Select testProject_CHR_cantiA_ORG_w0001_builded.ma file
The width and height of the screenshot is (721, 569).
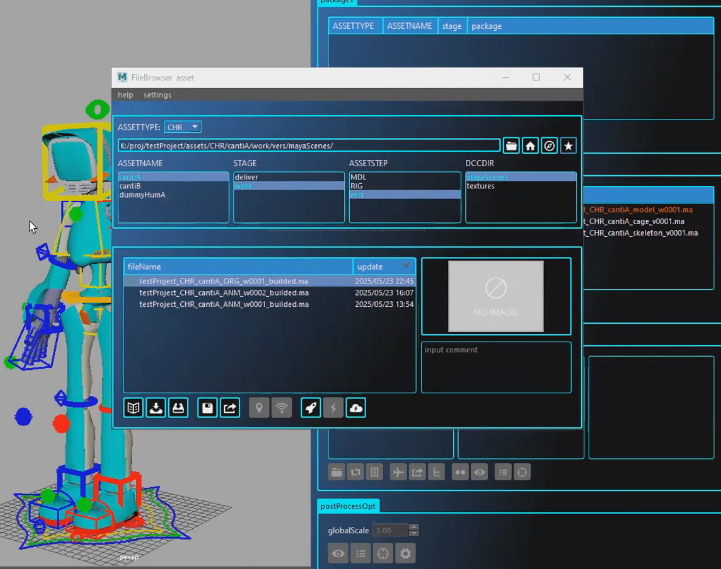(x=269, y=281)
